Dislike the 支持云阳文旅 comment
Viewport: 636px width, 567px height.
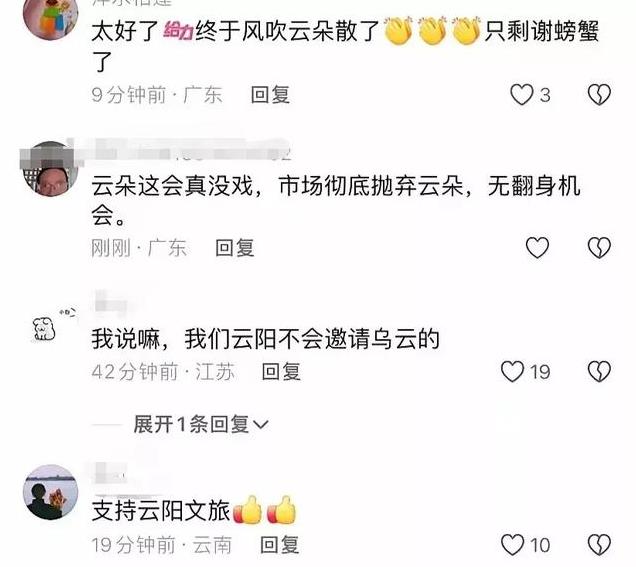point(599,545)
